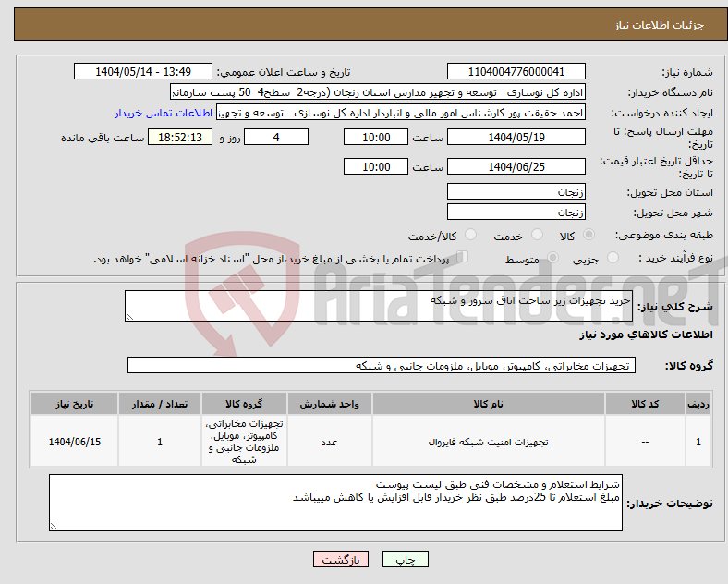Click the گروه کالا field
Screen dimensions: 728x584
point(382,365)
